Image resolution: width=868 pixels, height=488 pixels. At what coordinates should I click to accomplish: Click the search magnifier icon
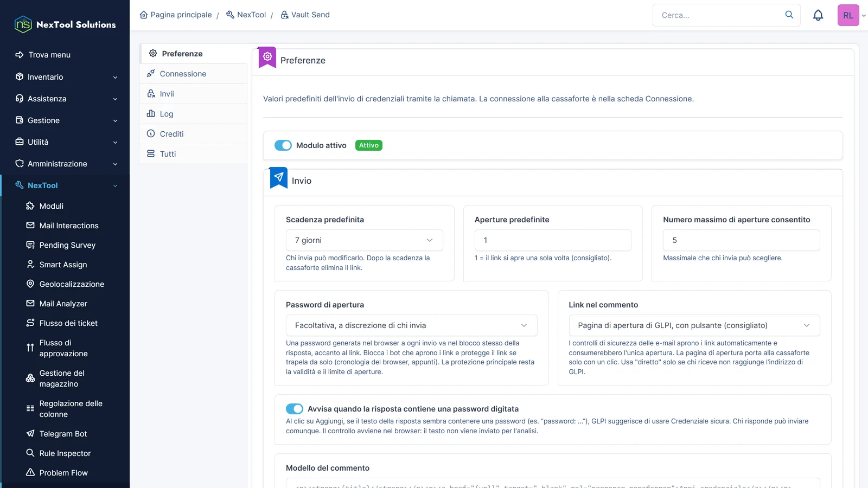click(x=789, y=15)
